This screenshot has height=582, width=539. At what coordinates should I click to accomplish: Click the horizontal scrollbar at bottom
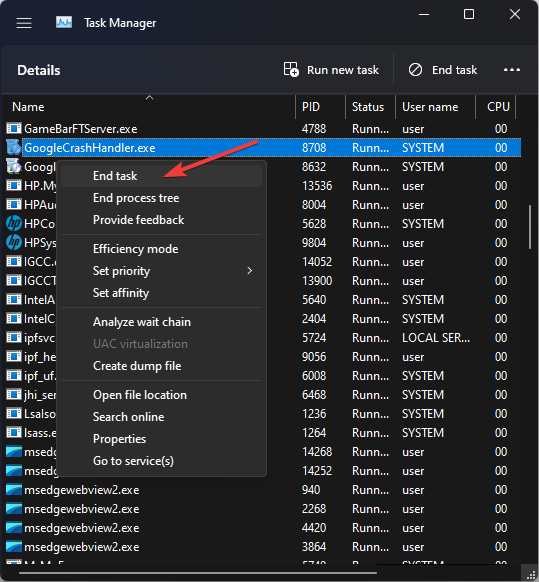click(x=198, y=573)
